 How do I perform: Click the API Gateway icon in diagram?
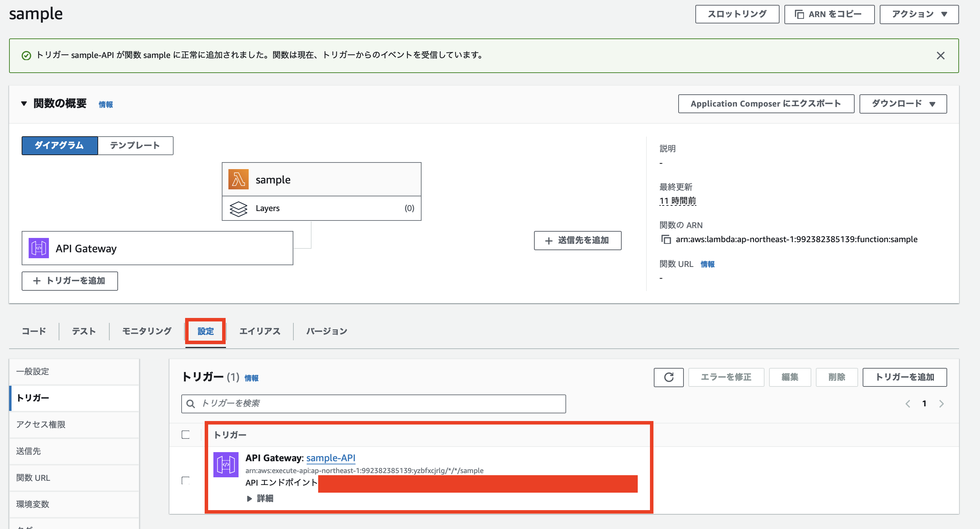coord(38,248)
